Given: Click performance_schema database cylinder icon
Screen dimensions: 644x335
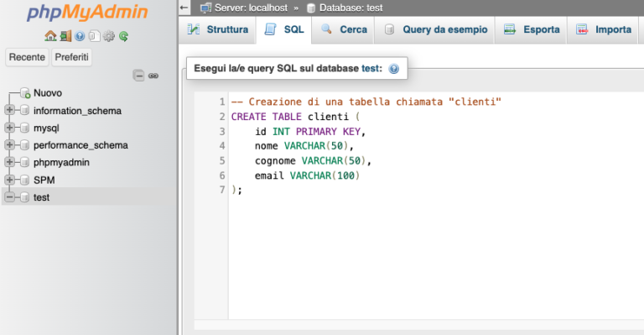Looking at the screenshot, I should pos(24,144).
